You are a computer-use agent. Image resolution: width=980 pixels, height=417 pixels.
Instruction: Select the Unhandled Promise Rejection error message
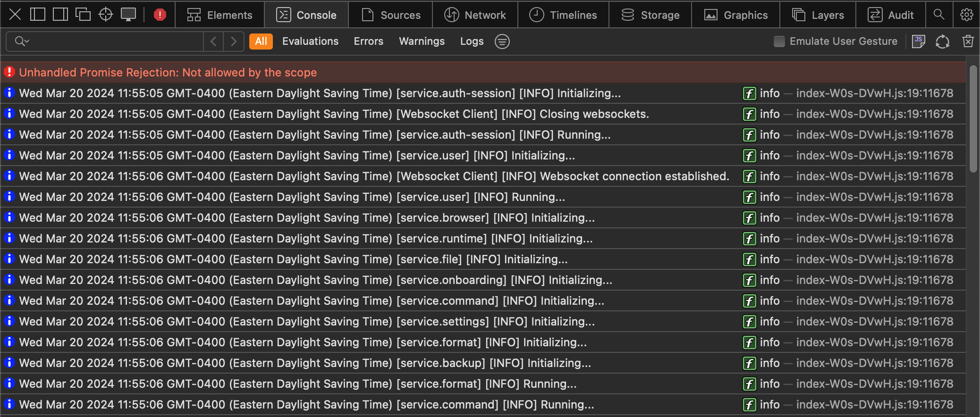[168, 72]
